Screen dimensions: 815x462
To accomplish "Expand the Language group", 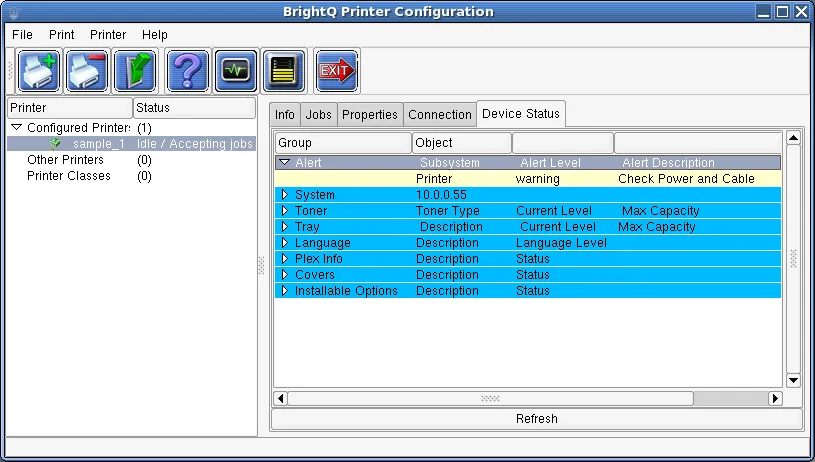I will tap(284, 243).
